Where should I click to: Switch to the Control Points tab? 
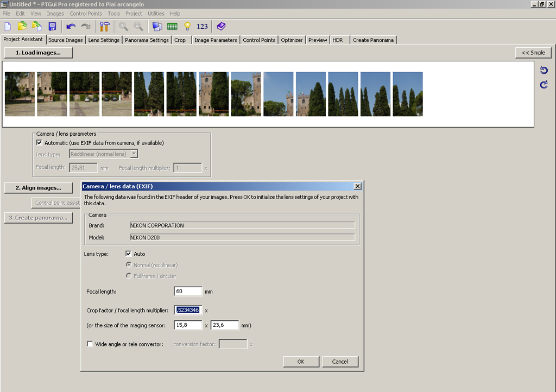259,40
